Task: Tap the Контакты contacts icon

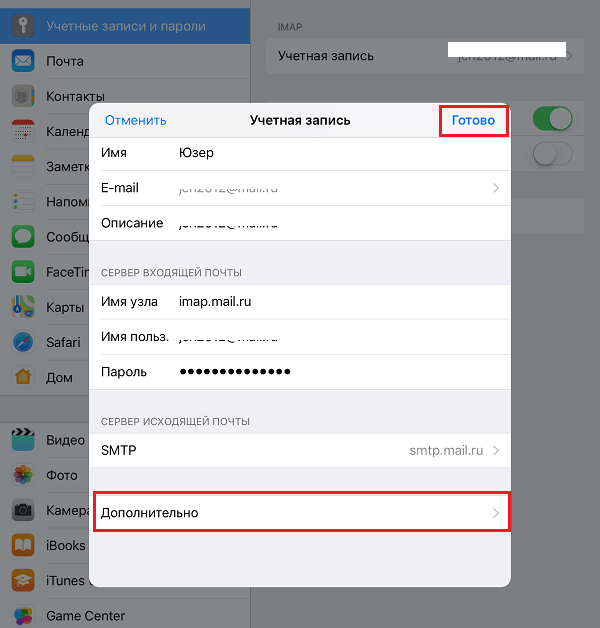Action: pyautogui.click(x=23, y=96)
